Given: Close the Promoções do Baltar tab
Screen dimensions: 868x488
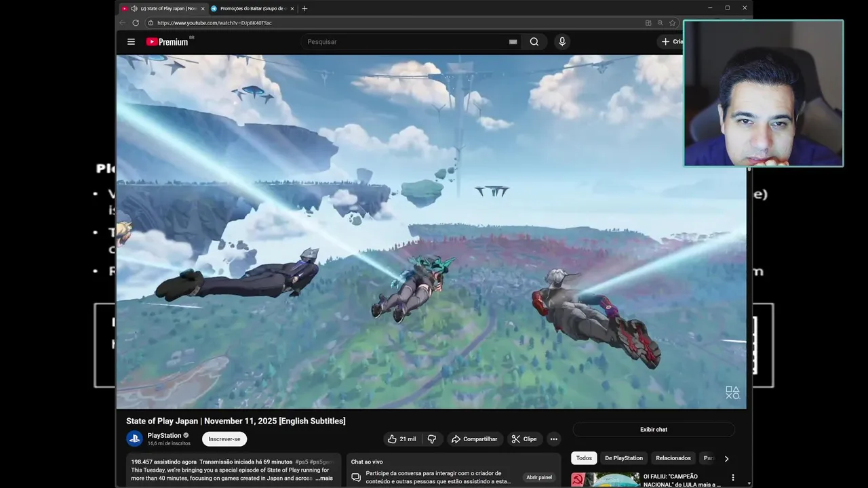Looking at the screenshot, I should 292,8.
